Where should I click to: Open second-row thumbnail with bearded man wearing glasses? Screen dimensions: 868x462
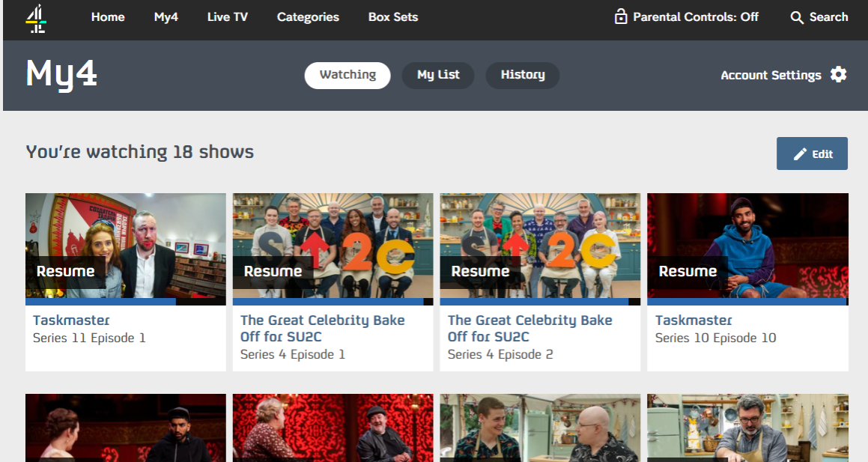[748, 428]
